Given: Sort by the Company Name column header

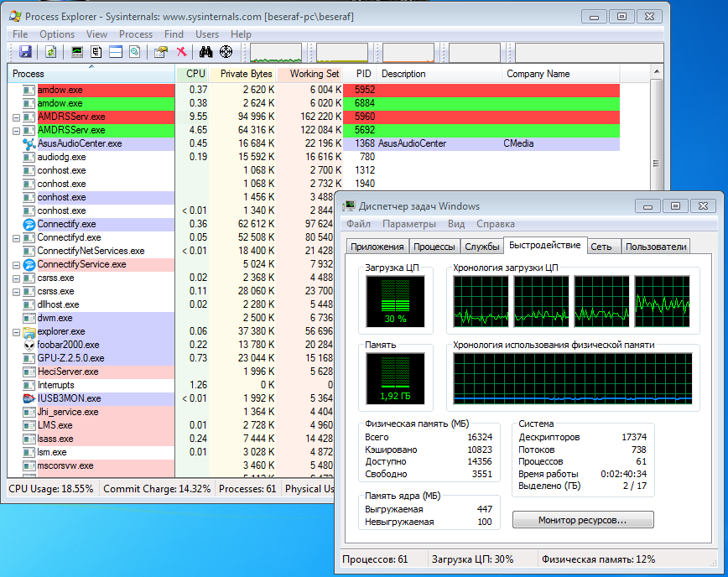Looking at the screenshot, I should [561, 74].
